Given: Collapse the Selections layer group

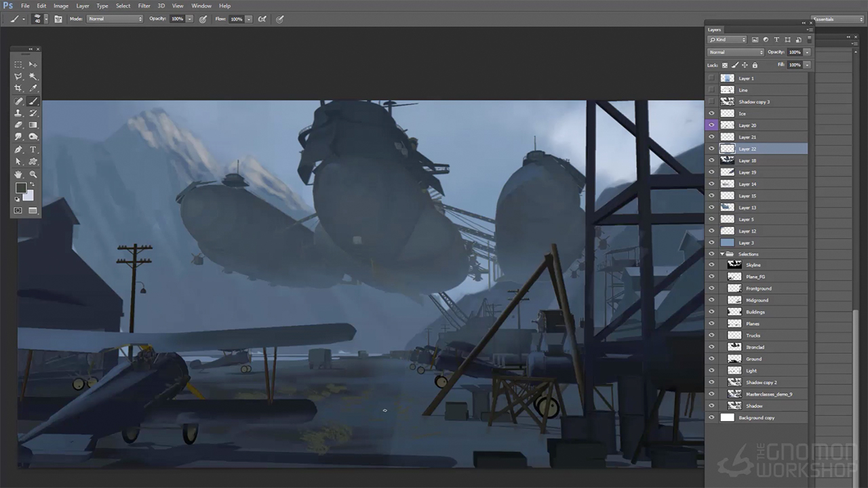Looking at the screenshot, I should click(722, 254).
